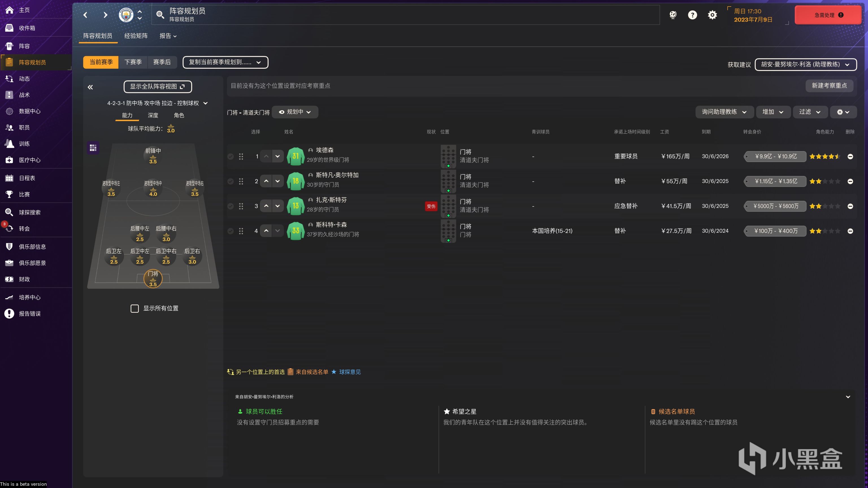Switch to the 经验矩阵 tab
The width and height of the screenshot is (868, 488).
tap(136, 36)
